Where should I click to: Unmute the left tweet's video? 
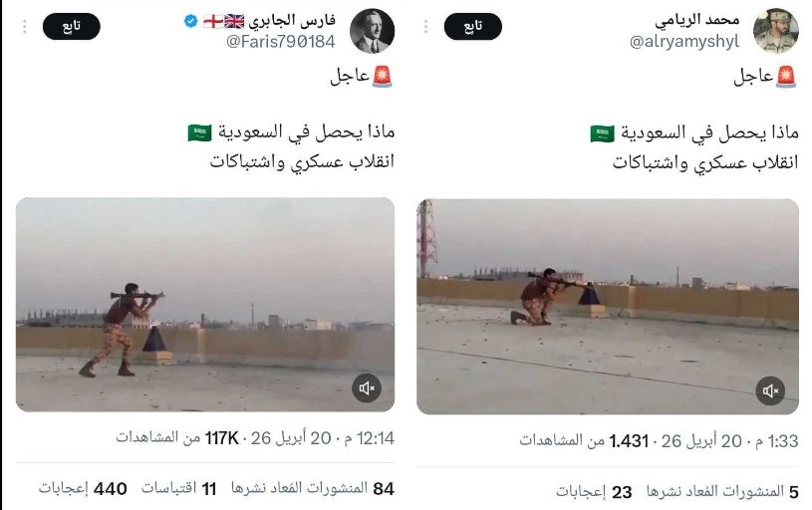(x=367, y=387)
